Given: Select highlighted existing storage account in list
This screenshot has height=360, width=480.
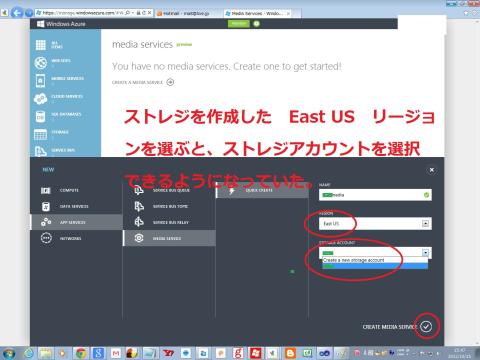Looking at the screenshot, I should click(375, 266).
